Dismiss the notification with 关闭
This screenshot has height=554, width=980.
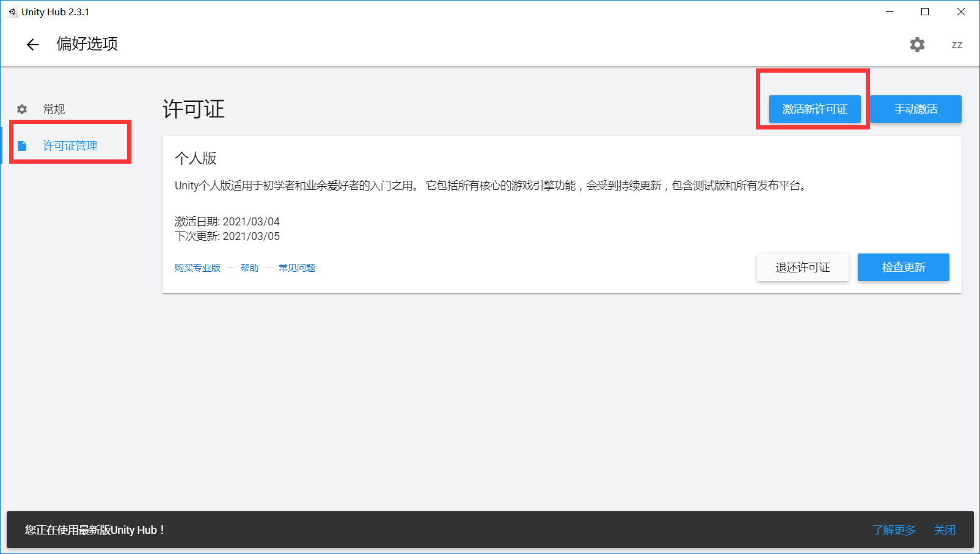pyautogui.click(x=945, y=530)
